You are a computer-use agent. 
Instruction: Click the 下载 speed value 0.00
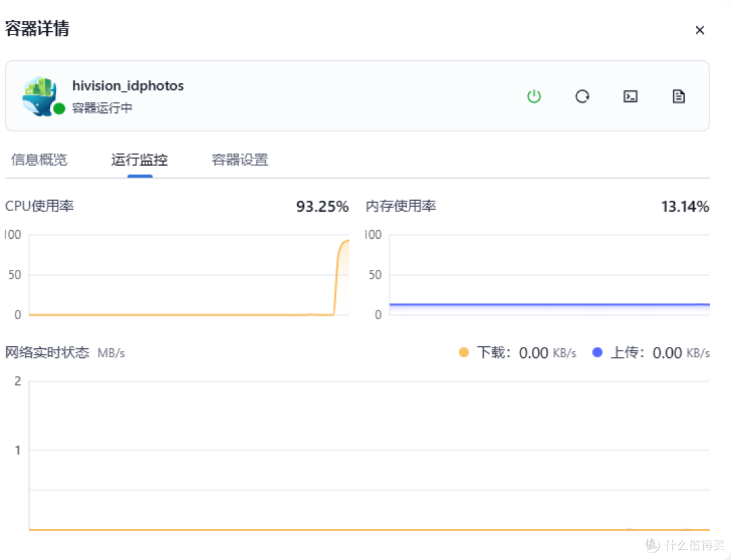coord(534,353)
